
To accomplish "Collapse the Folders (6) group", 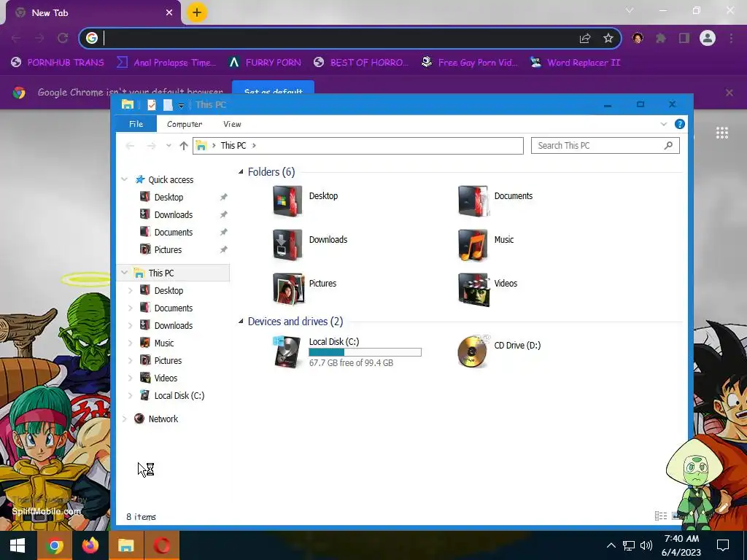I will coord(241,172).
